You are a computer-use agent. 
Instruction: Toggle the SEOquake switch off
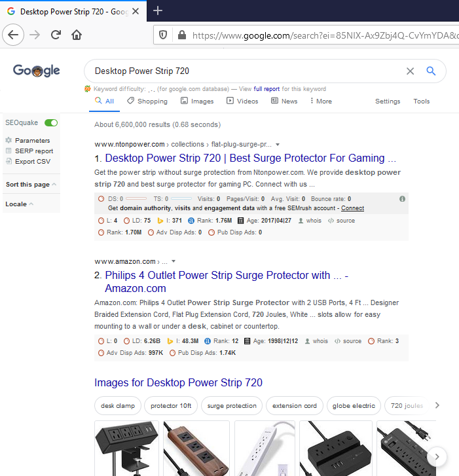[51, 122]
